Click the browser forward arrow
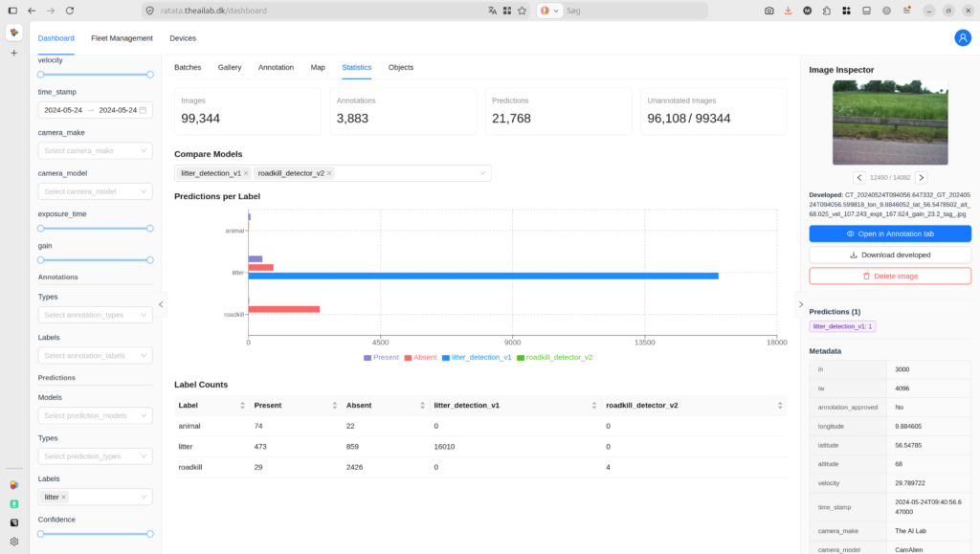 (x=51, y=11)
